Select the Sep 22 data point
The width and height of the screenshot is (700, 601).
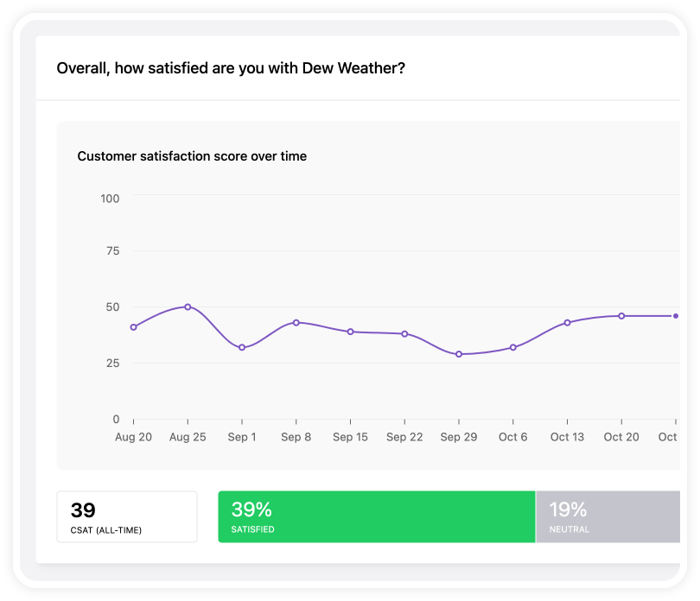[x=404, y=333]
